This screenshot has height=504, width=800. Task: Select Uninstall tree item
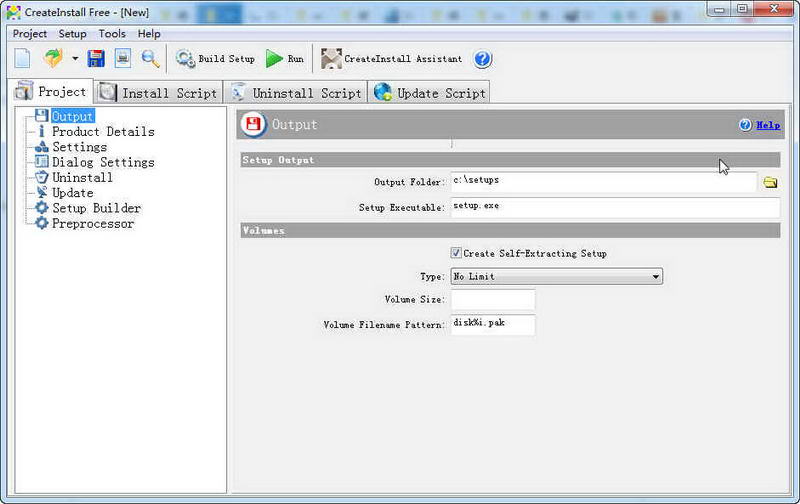point(82,178)
